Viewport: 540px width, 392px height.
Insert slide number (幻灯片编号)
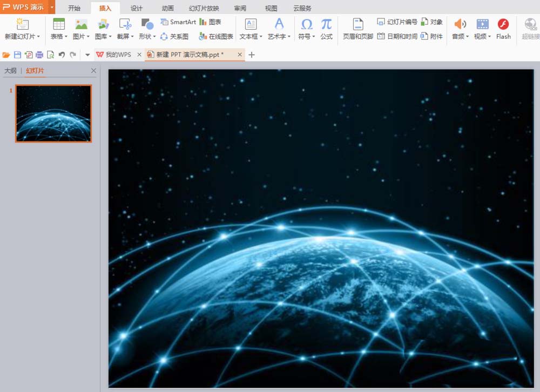pyautogui.click(x=397, y=22)
